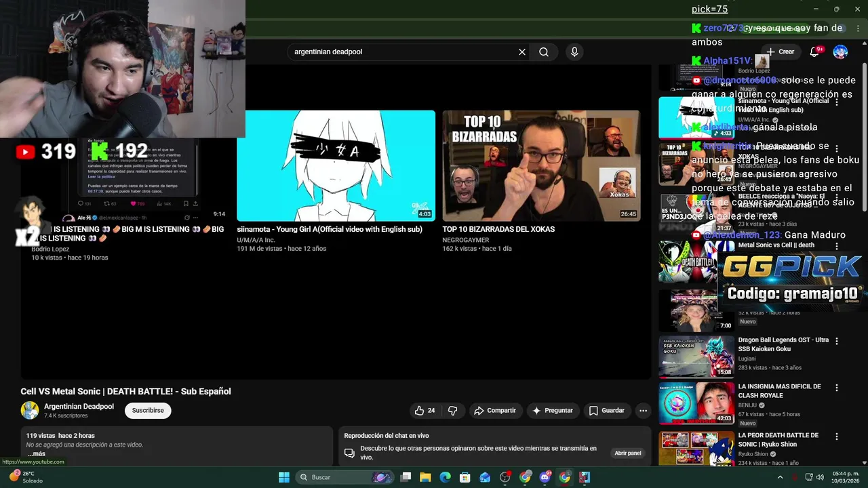
Task: Click the '119 vistas hace 2 horas' line
Action: (x=60, y=436)
